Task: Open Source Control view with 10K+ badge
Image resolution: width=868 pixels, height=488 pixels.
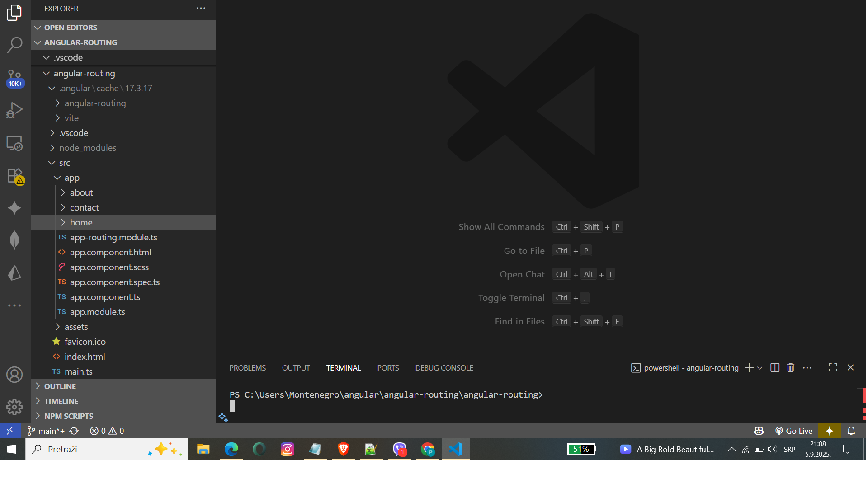Action: tap(14, 78)
